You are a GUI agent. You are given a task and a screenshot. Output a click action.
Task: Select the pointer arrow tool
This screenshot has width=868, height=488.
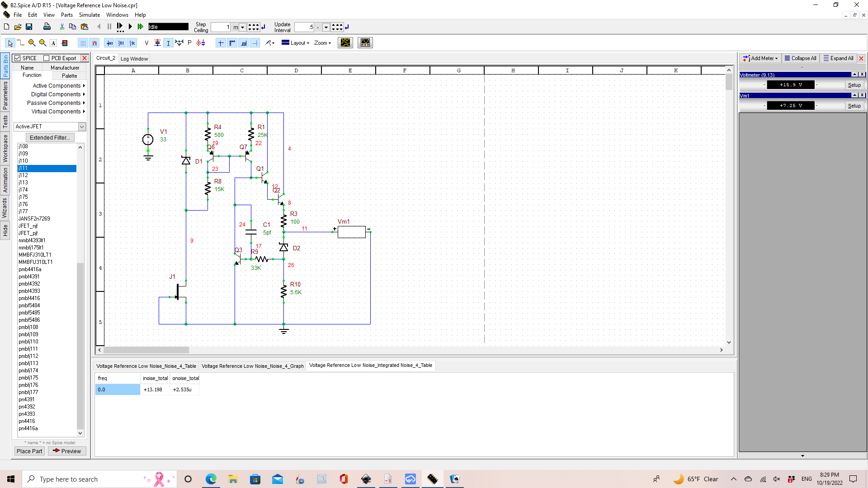[10, 43]
